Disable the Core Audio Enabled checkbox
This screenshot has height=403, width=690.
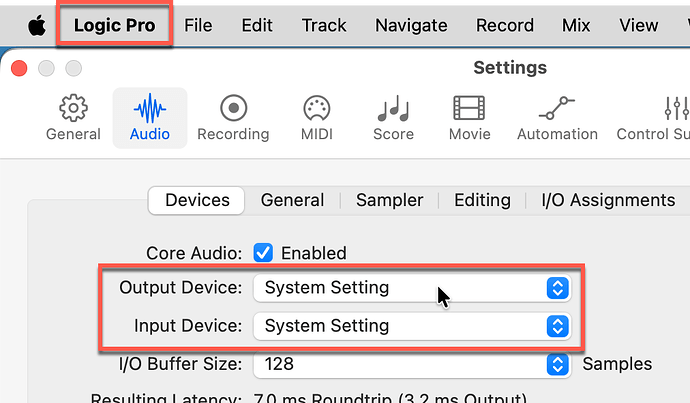pos(264,253)
